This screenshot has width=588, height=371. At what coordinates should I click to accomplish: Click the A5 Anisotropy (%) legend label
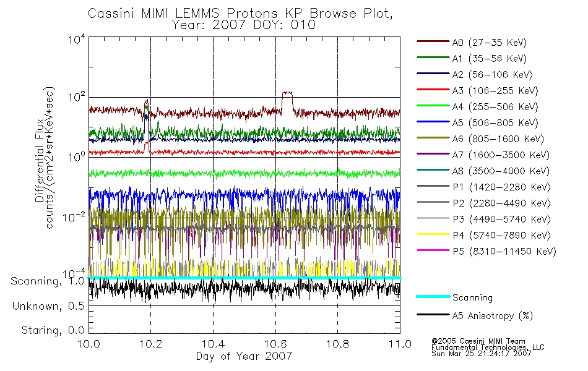click(x=493, y=315)
